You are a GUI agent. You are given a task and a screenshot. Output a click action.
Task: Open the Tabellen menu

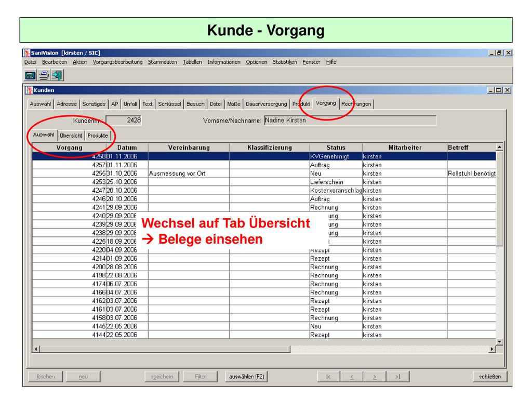click(192, 62)
